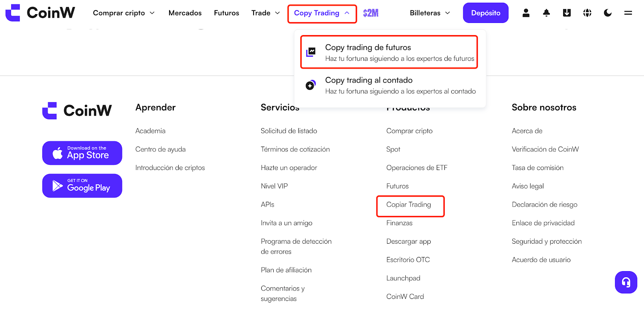This screenshot has width=644, height=313.
Task: Tap the Google Play download badge
Action: (82, 186)
